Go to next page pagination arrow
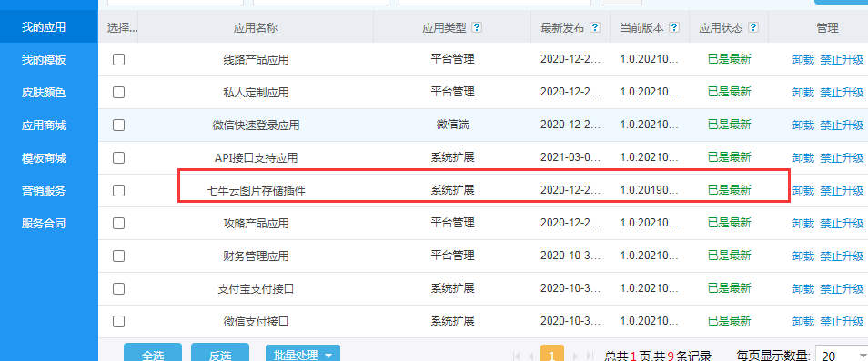 tap(575, 356)
